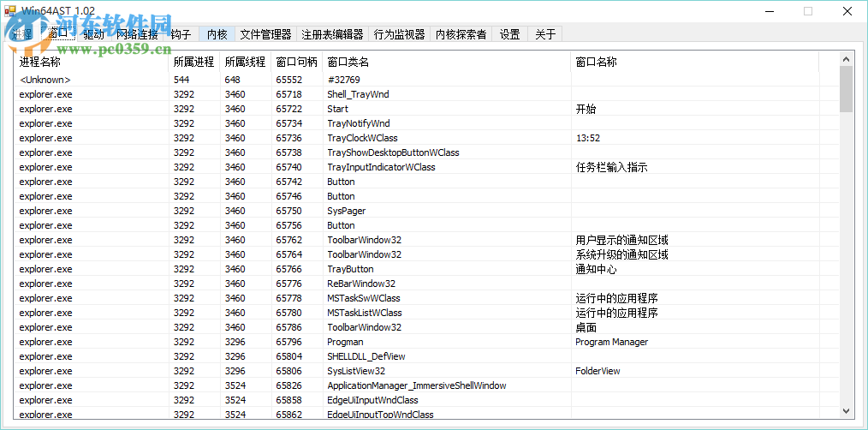Image resolution: width=868 pixels, height=430 pixels.
Task: Sort by 所属进程 column header
Action: 194,62
